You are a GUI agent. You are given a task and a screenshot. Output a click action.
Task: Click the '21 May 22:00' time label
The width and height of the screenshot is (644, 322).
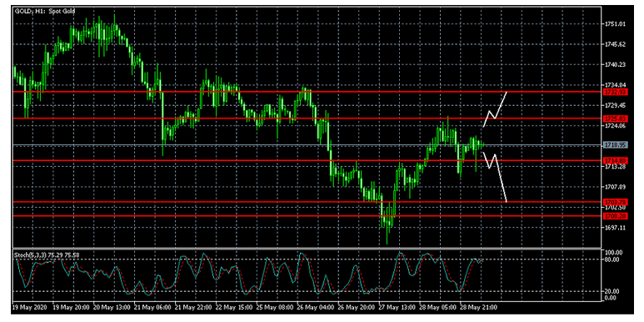click(x=192, y=308)
